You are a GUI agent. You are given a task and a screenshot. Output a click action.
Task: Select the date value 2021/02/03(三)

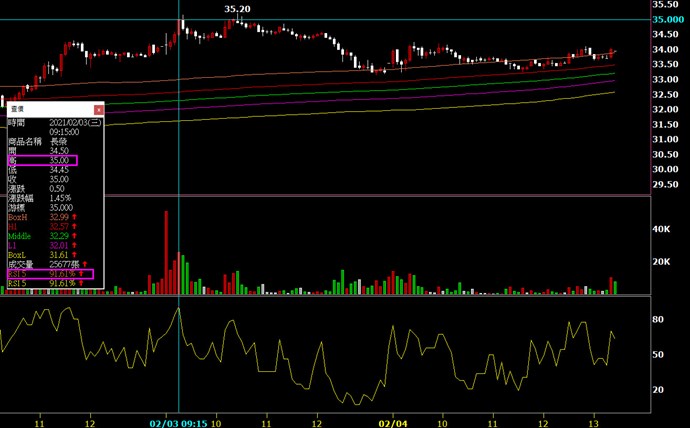(75, 123)
